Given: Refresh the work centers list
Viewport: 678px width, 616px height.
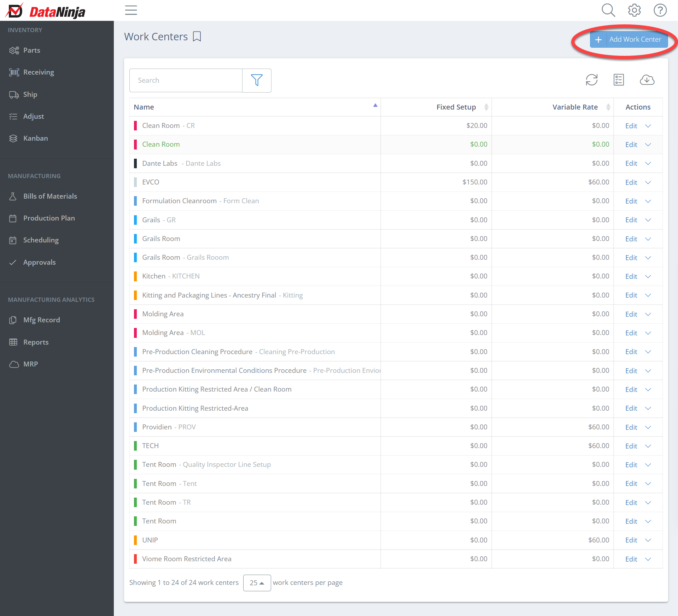Looking at the screenshot, I should tap(591, 80).
